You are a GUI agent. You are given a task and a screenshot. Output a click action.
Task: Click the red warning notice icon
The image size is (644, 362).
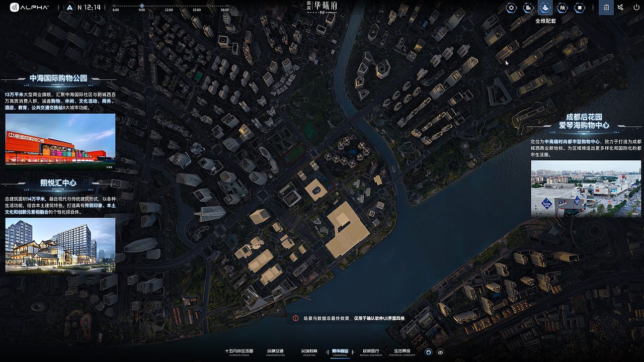(296, 318)
